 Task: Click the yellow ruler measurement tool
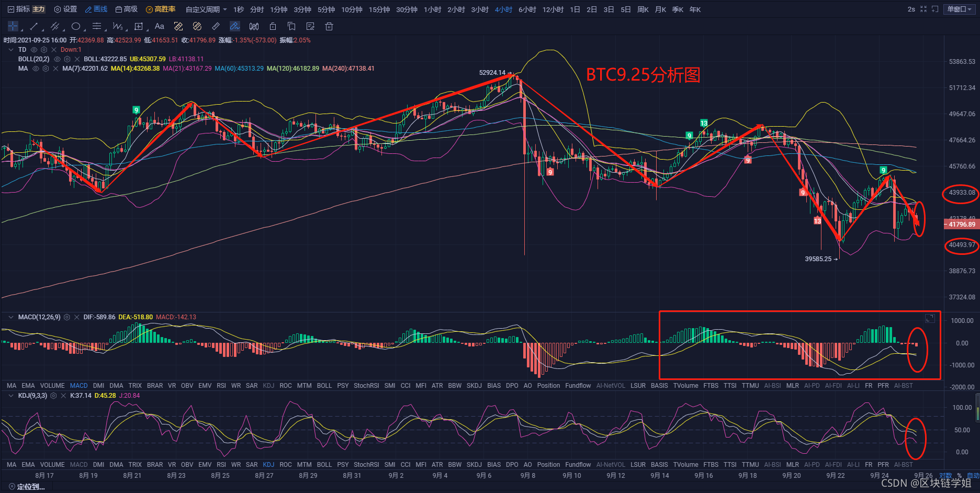pos(178,26)
